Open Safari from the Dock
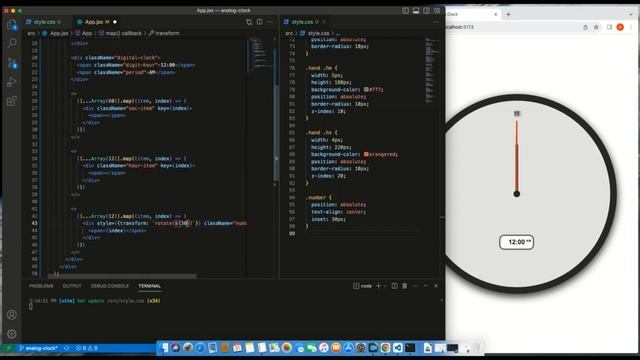640x360 pixels. 200,348
